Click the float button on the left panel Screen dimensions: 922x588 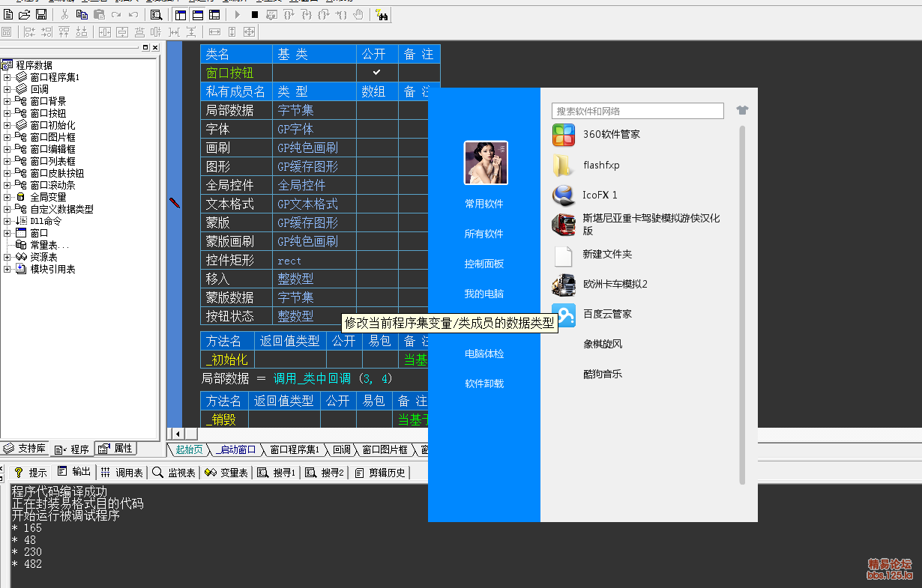(x=145, y=47)
